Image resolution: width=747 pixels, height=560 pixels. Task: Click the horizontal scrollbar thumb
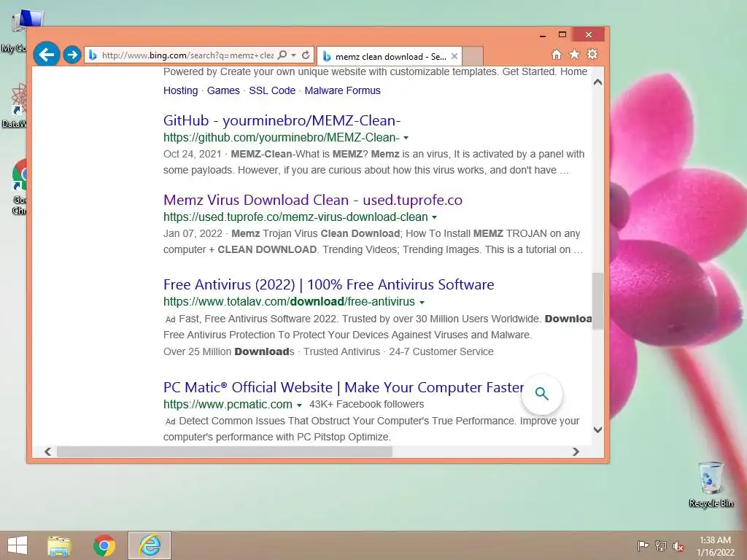coord(225,451)
